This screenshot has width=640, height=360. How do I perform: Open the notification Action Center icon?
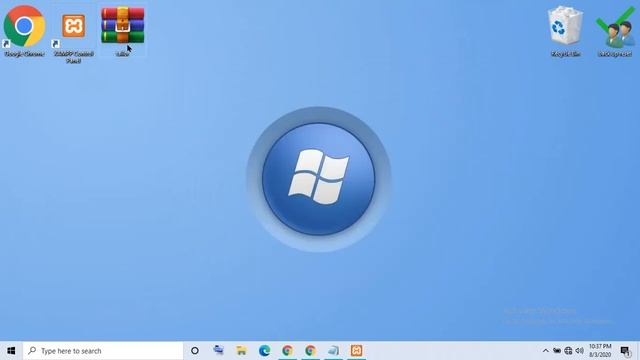click(x=625, y=351)
